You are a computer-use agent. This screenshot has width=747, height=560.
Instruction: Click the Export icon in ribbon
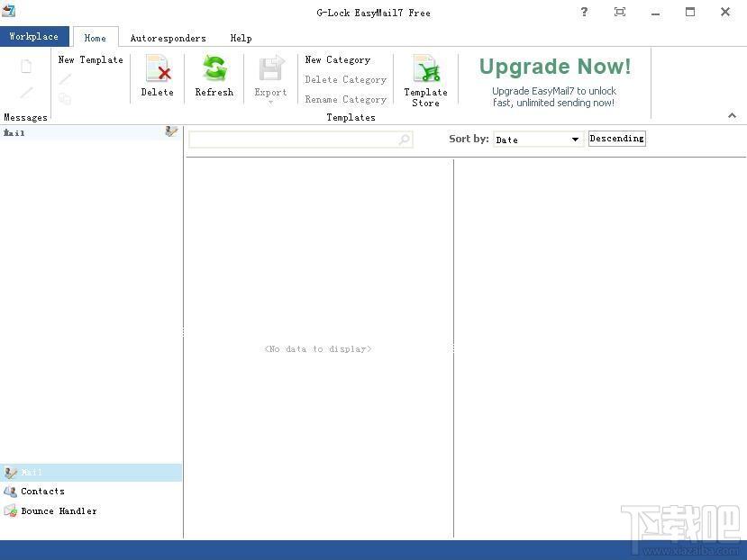click(x=270, y=70)
